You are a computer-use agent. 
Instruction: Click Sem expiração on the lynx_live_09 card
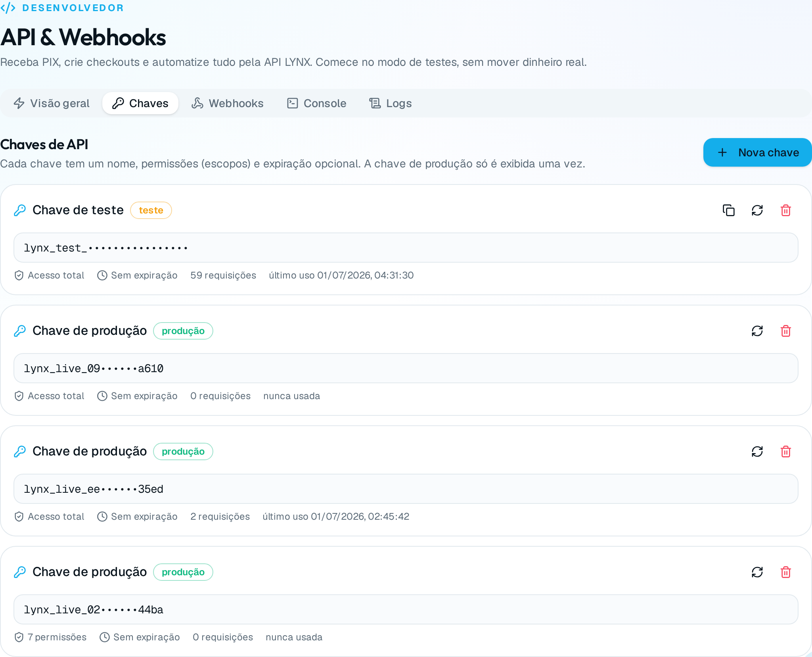click(x=144, y=396)
